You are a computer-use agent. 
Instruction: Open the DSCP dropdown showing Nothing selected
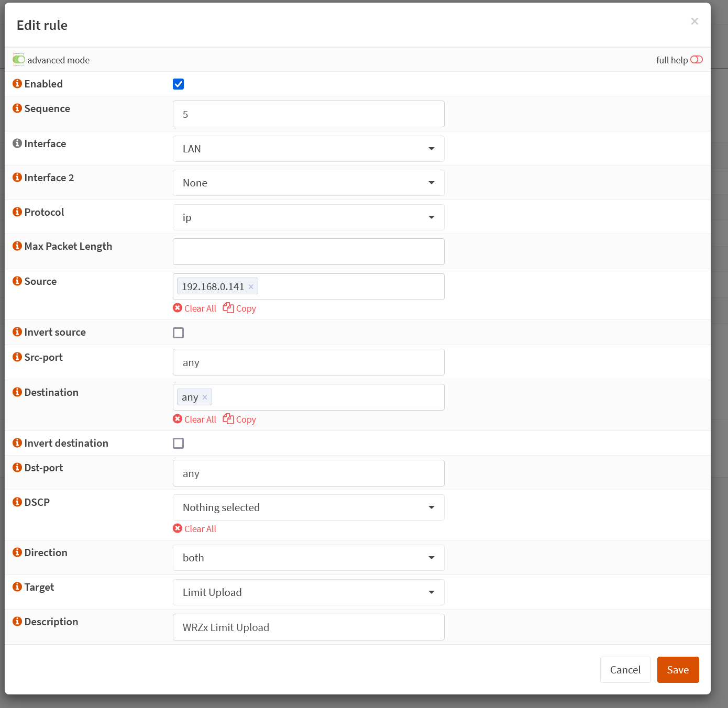pos(308,507)
